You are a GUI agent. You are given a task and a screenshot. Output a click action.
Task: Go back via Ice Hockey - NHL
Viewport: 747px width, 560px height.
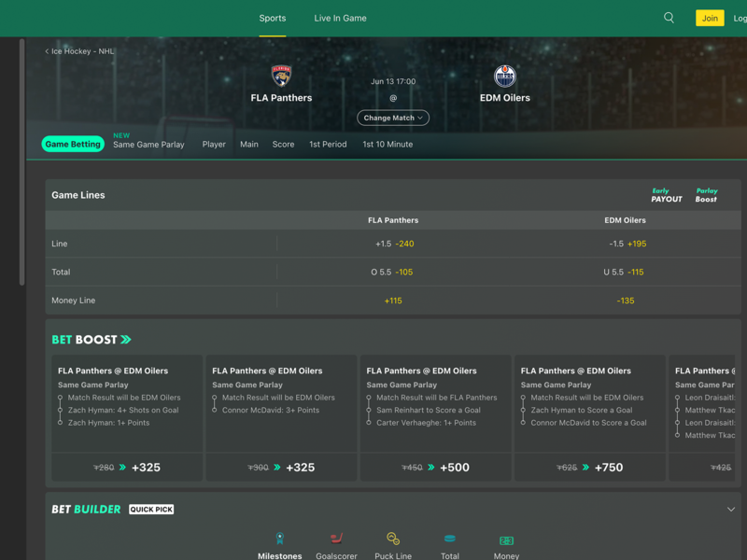(x=80, y=51)
